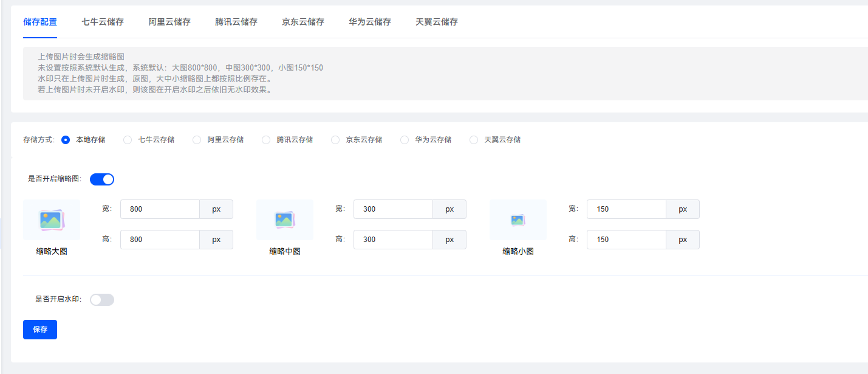Select 天翼云存储 as storage method

pos(474,140)
